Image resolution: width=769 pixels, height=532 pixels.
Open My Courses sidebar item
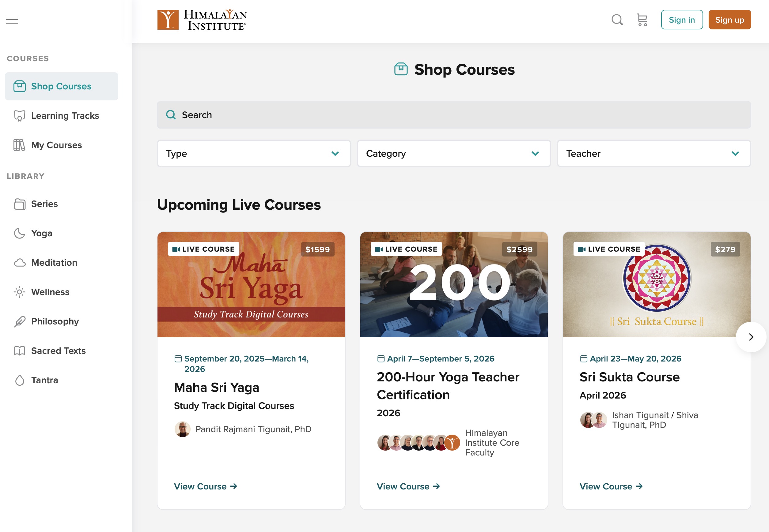click(x=56, y=145)
